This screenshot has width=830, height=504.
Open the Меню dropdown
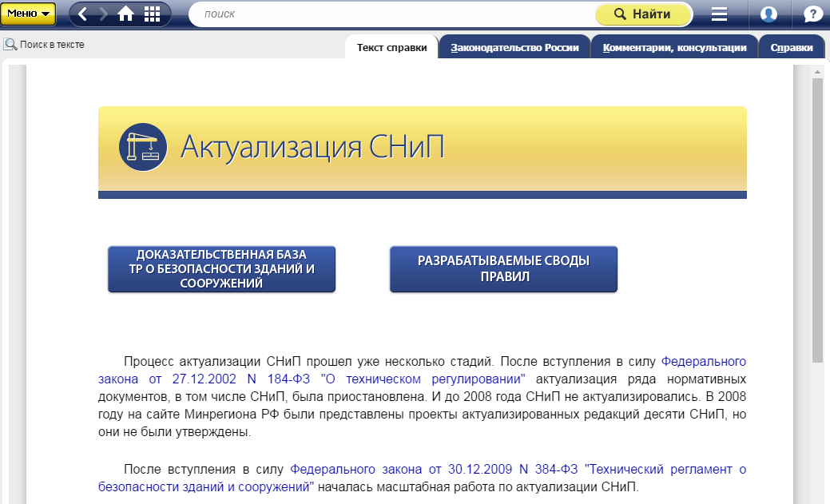click(x=28, y=14)
